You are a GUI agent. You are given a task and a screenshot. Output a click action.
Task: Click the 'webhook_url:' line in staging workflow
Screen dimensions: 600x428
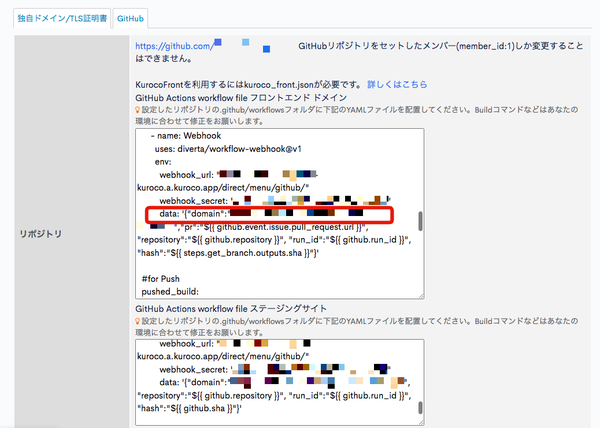point(235,343)
